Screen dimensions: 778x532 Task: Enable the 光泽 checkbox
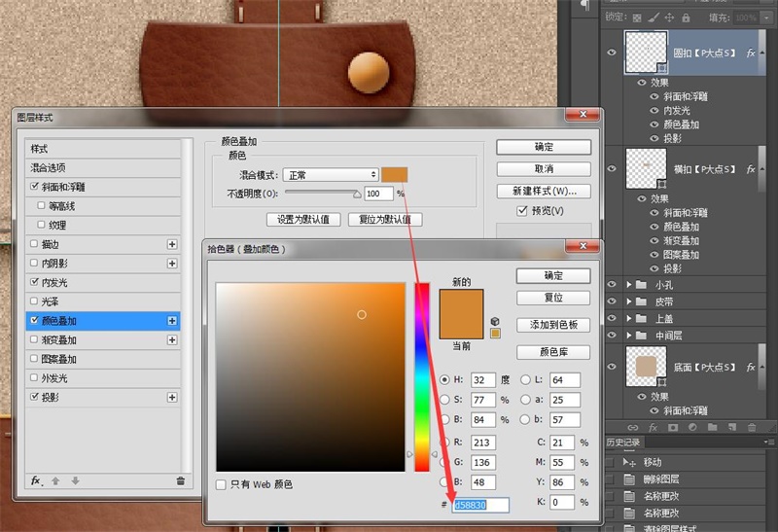[x=34, y=301]
